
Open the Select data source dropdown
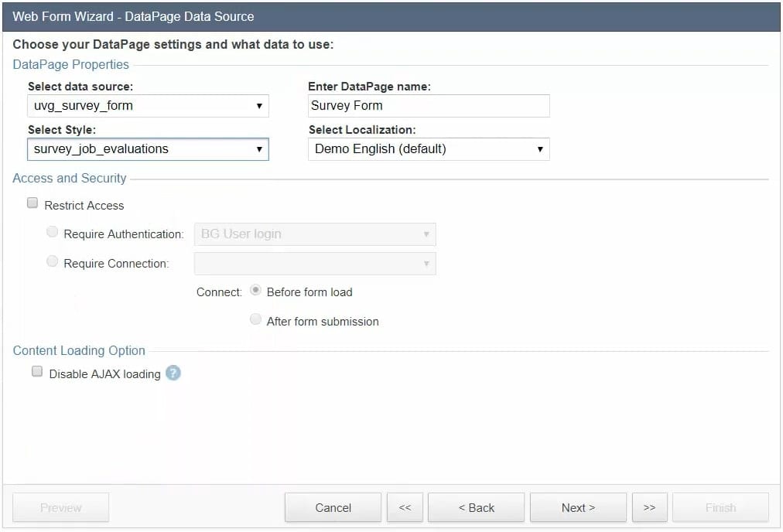[148, 106]
